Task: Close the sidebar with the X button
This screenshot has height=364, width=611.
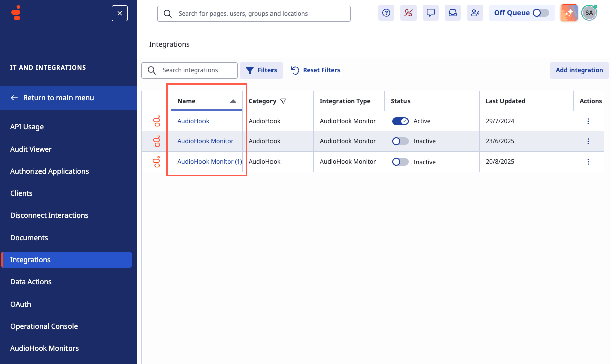Action: 120,13
